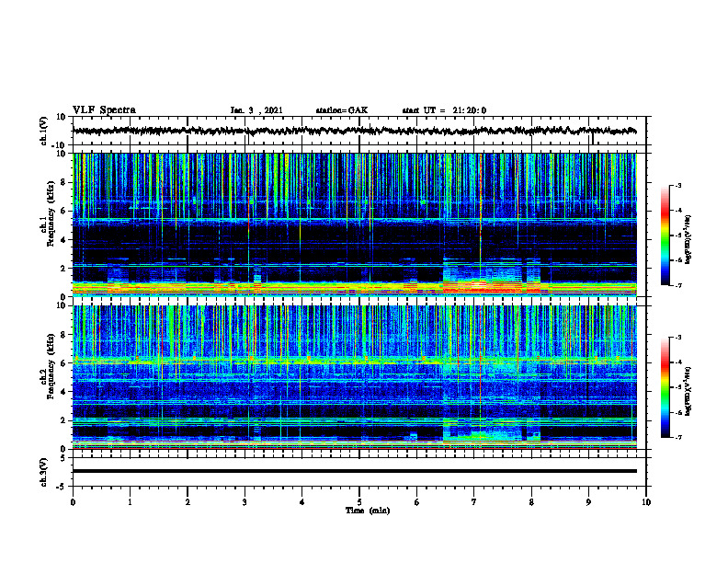The width and height of the screenshot is (728, 563).
Task: Click time-axis tick label "10" at the right end
Action: tap(646, 502)
